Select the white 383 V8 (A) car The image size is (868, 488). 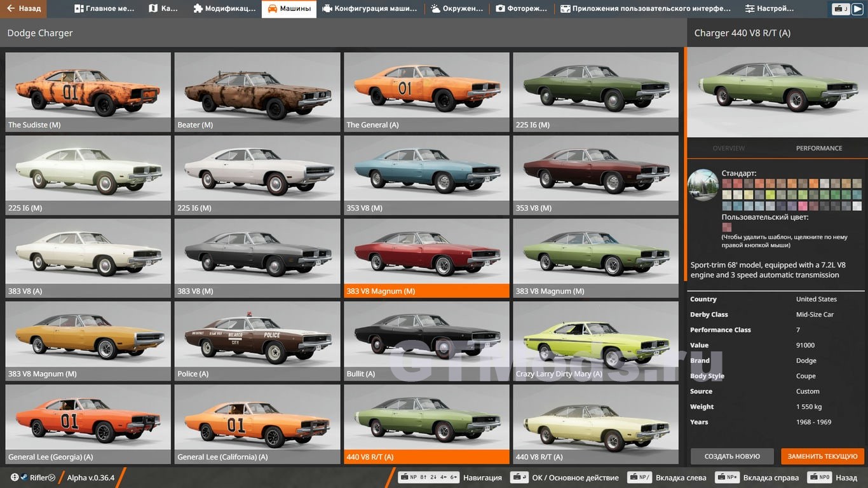point(88,258)
